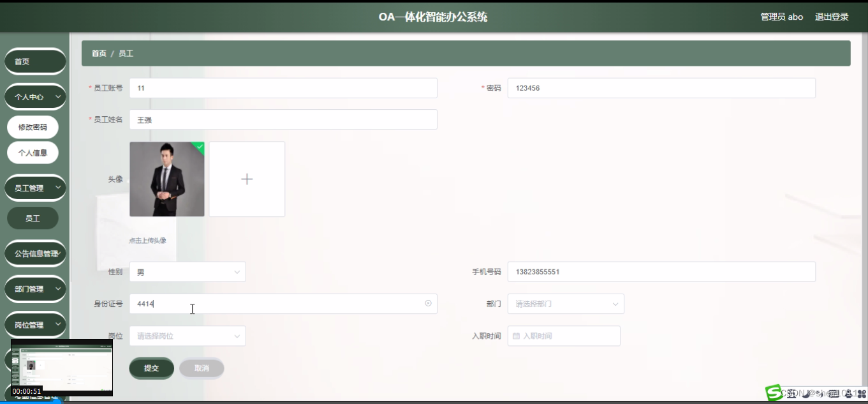Open the 性别 gender dropdown
This screenshot has width=868, height=404.
point(187,271)
